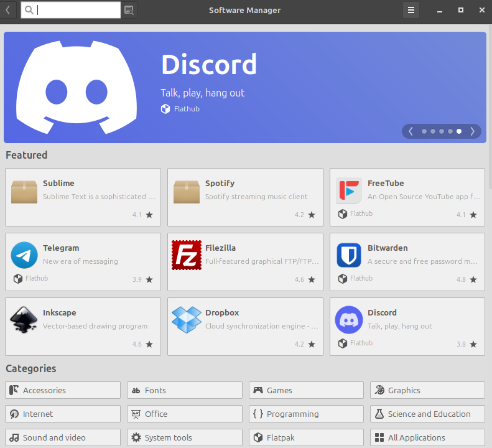The image size is (492, 448).
Task: Click Flathub icon on Telegram card
Action: click(18, 279)
